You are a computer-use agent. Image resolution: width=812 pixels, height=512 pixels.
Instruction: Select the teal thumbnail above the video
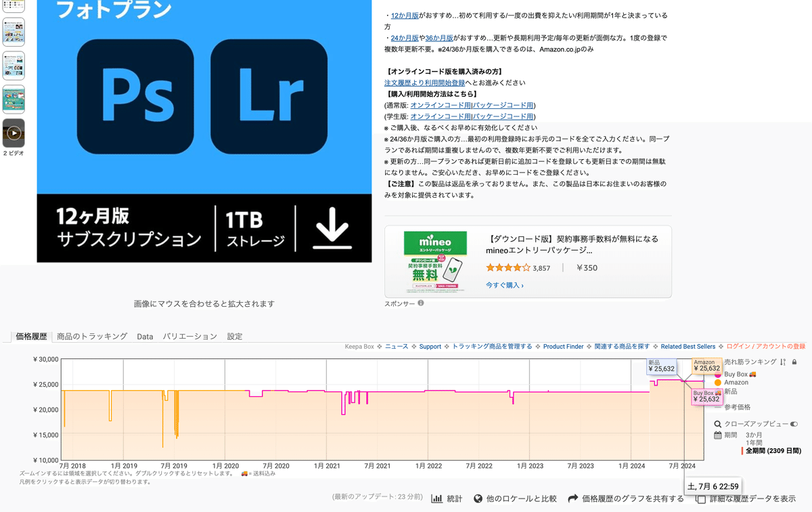[14, 99]
